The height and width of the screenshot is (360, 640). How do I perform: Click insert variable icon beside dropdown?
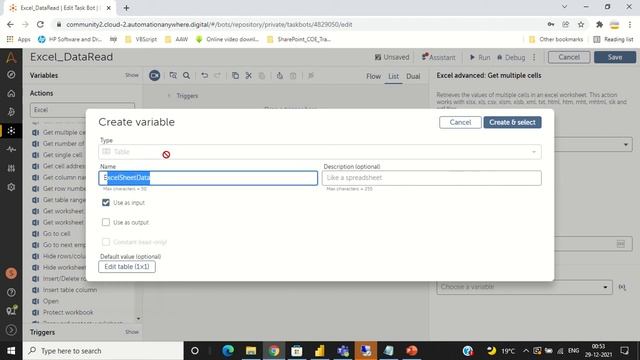[x=622, y=287]
